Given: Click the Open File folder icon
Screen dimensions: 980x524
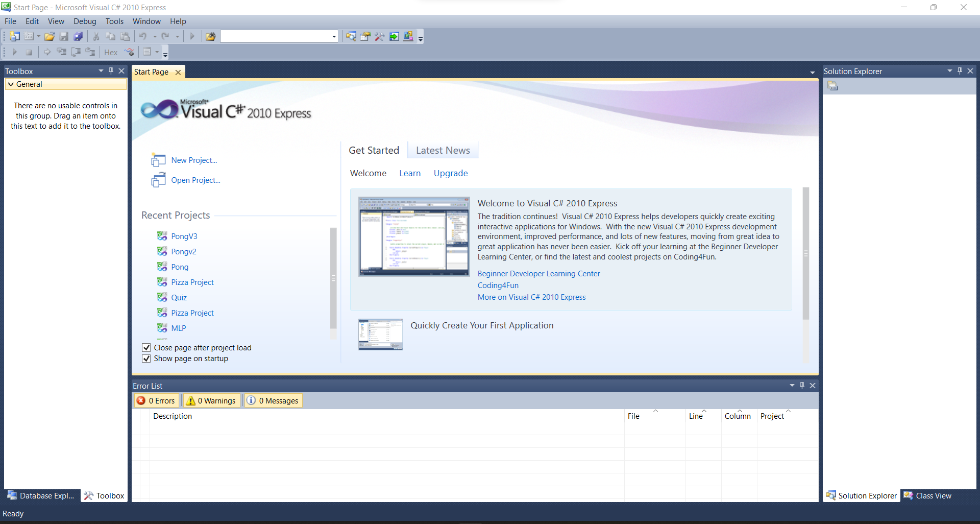Looking at the screenshot, I should 50,36.
